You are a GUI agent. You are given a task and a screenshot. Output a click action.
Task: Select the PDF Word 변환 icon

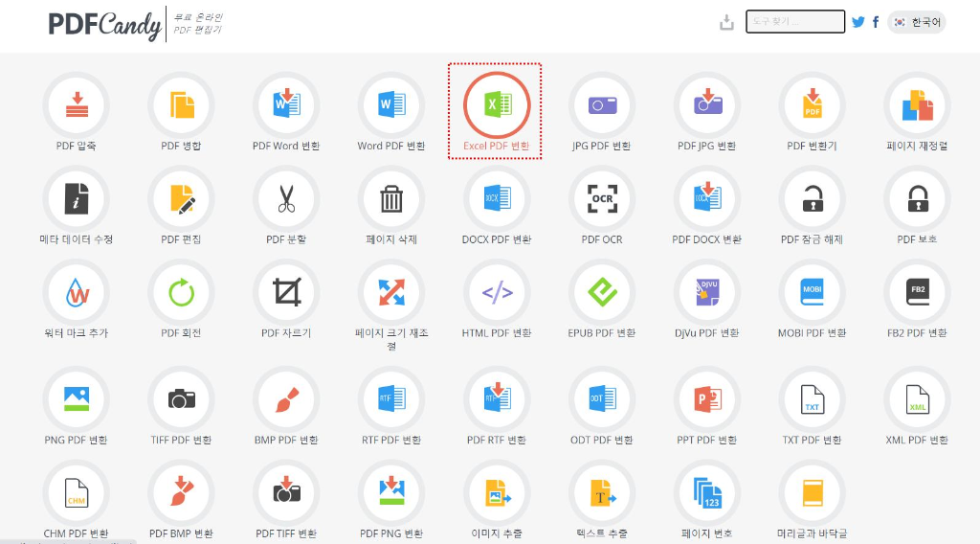click(286, 104)
